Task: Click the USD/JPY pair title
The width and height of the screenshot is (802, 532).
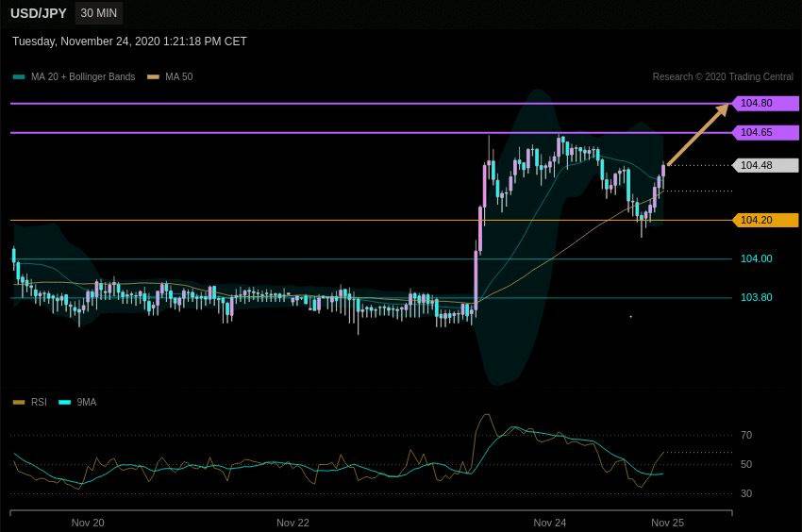Action: click(39, 13)
